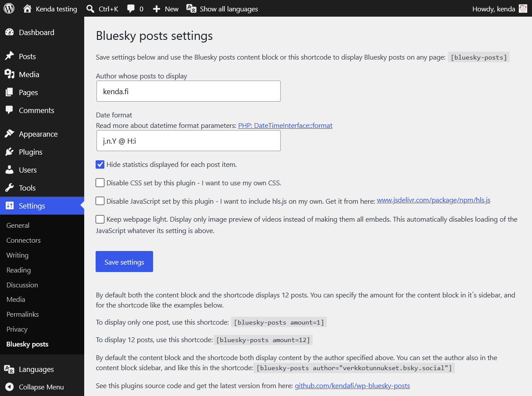
Task: Click the Dashboard gauge icon
Action: point(9,32)
